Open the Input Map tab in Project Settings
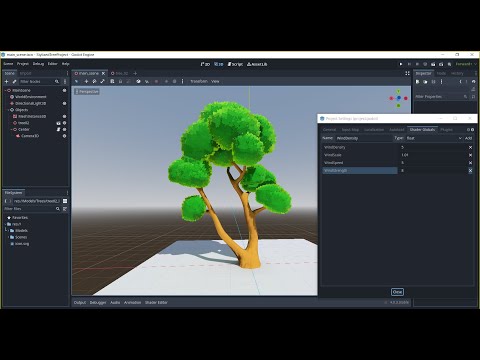480x360 pixels. [350, 130]
